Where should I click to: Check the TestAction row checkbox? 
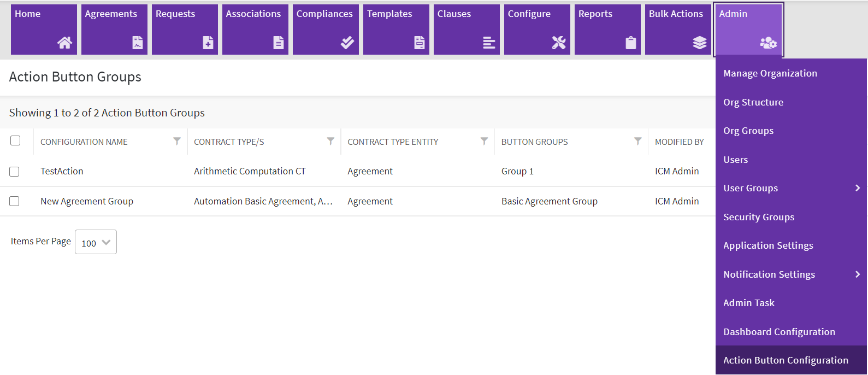click(14, 172)
